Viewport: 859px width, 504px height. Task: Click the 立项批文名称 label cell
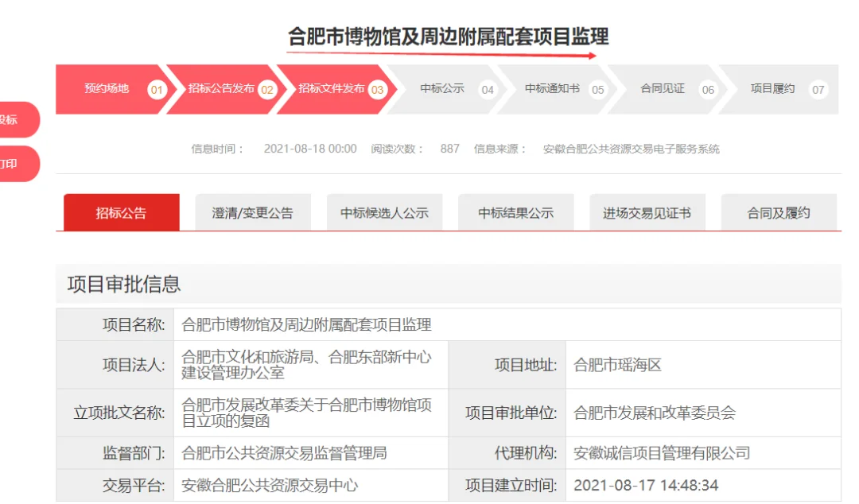(x=115, y=413)
